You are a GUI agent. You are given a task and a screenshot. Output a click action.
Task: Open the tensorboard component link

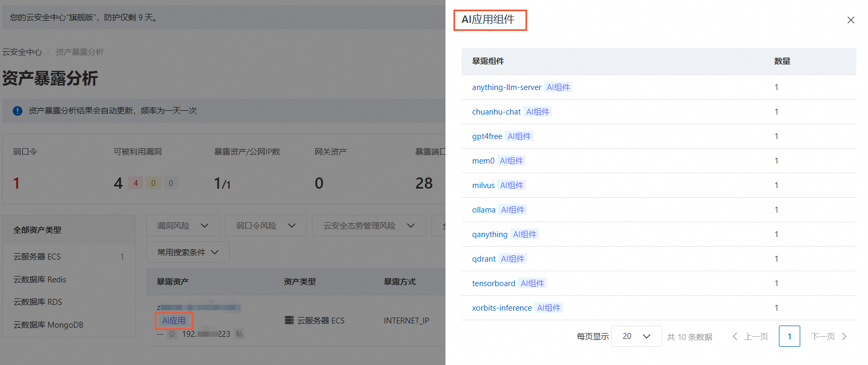click(493, 283)
